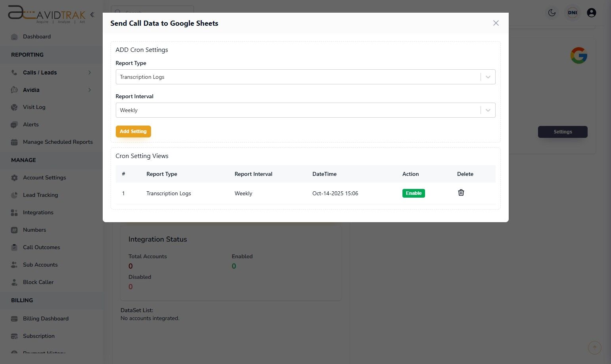Image resolution: width=611 pixels, height=364 pixels.
Task: Click the Numbers hash icon
Action: click(14, 230)
